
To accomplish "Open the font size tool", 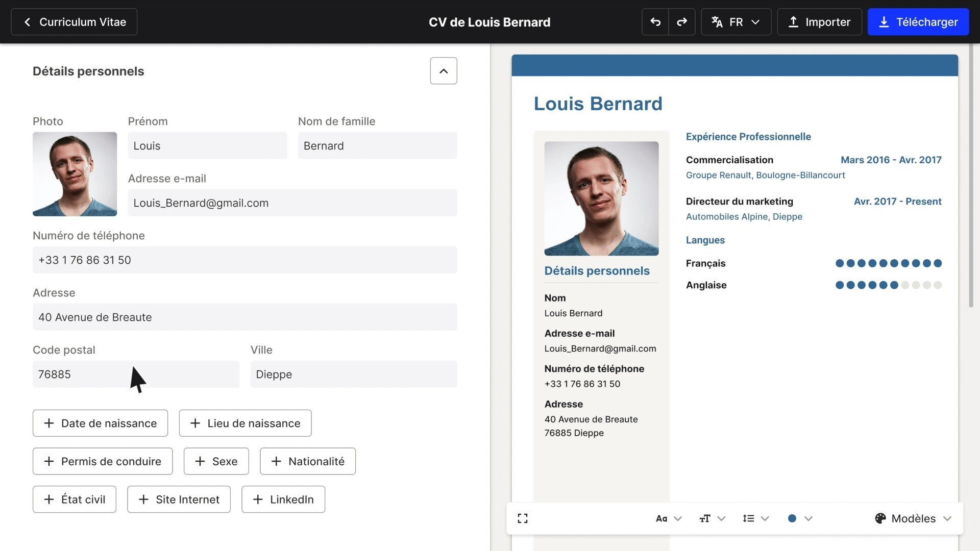I will 712,518.
